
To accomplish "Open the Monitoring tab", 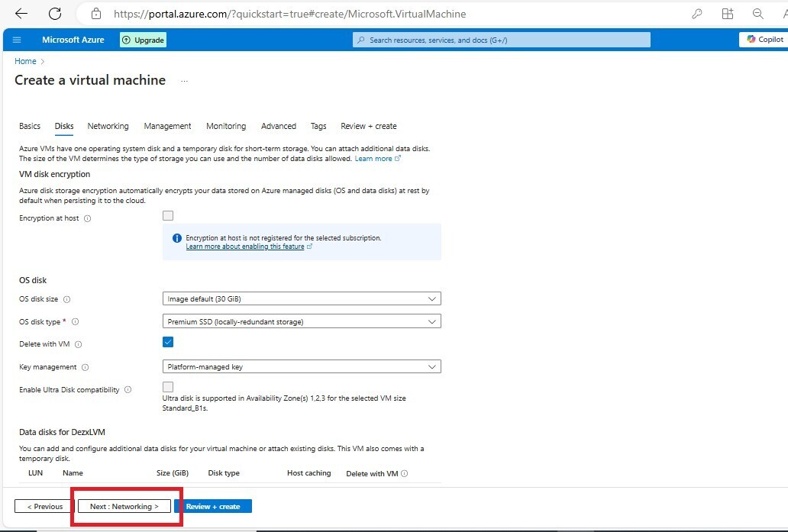I will pyautogui.click(x=226, y=126).
